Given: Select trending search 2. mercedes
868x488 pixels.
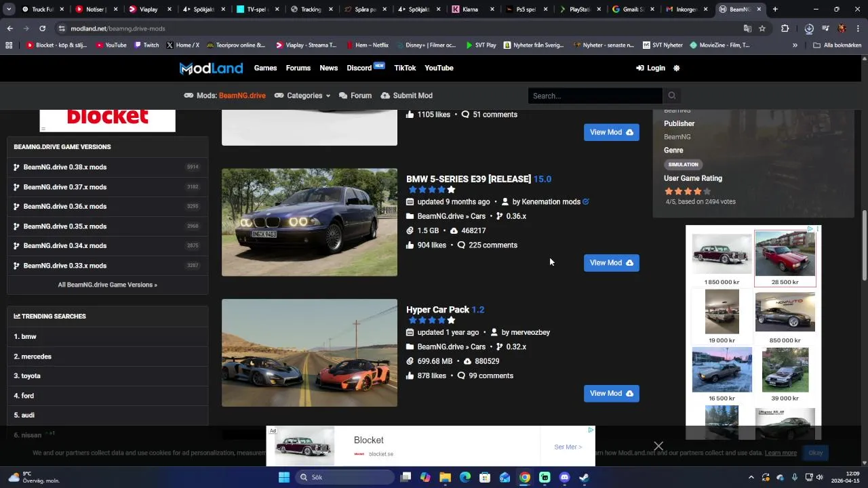Looking at the screenshot, I should [107, 357].
